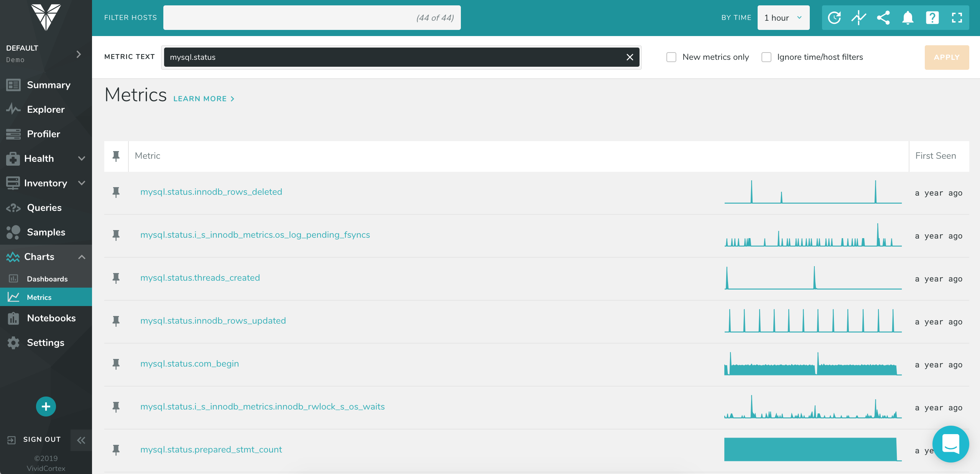Click the refresh clock icon in the top bar
Viewport: 980px width, 474px height.
(x=834, y=18)
